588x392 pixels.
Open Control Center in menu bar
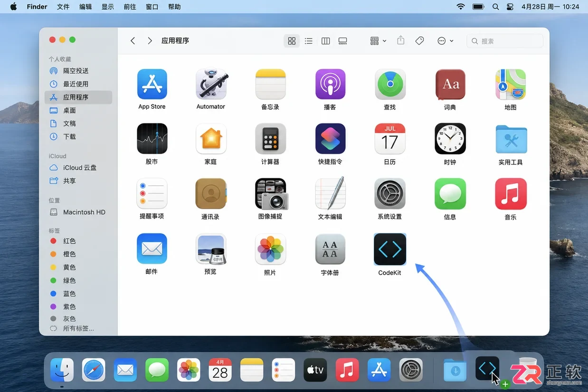tap(510, 7)
